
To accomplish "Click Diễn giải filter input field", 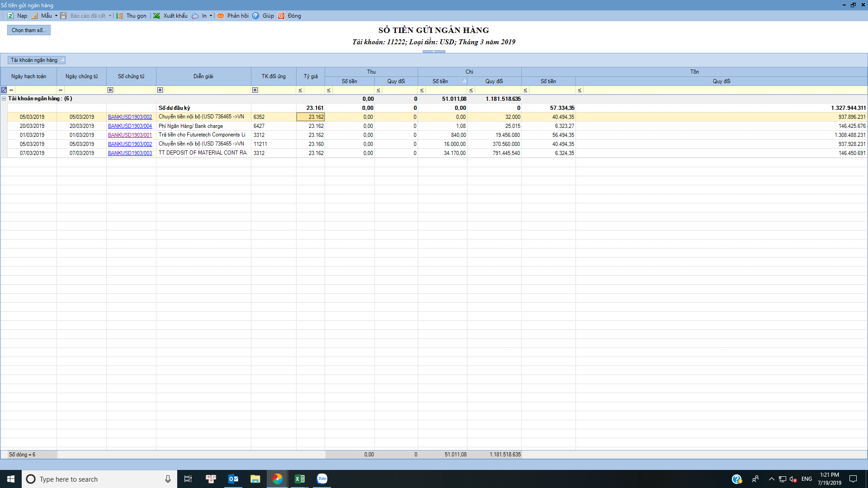I will pyautogui.click(x=207, y=90).
